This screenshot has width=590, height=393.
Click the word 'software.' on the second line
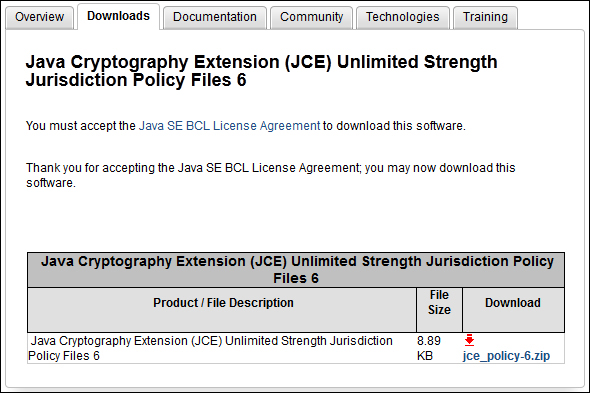pyautogui.click(x=51, y=183)
